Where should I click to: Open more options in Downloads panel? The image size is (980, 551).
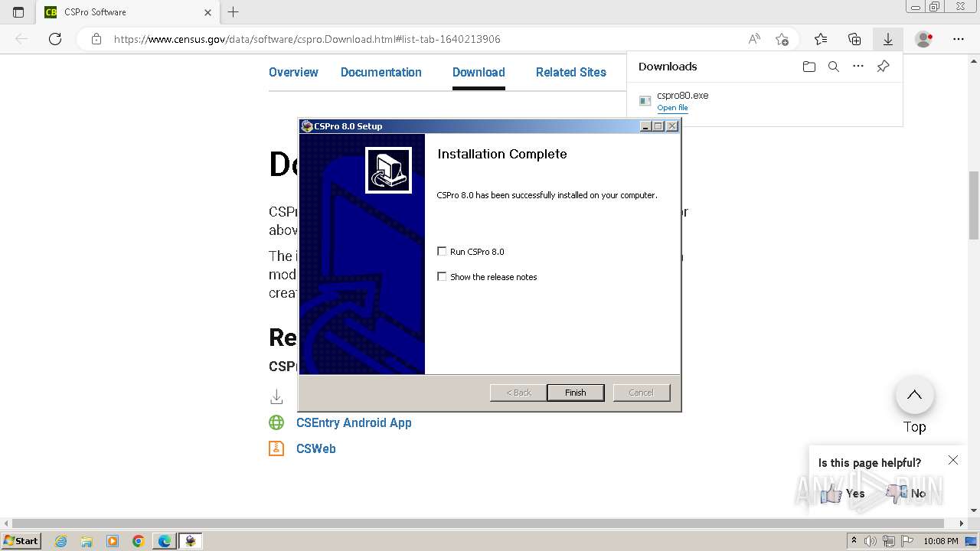click(x=858, y=67)
